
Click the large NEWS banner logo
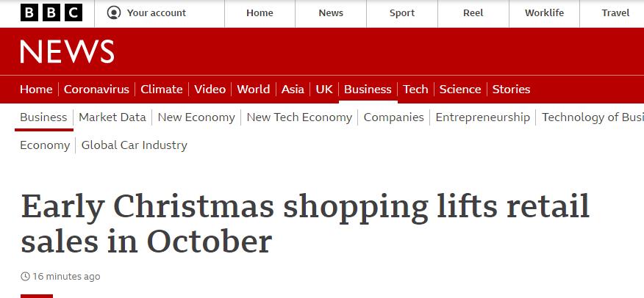click(67, 51)
